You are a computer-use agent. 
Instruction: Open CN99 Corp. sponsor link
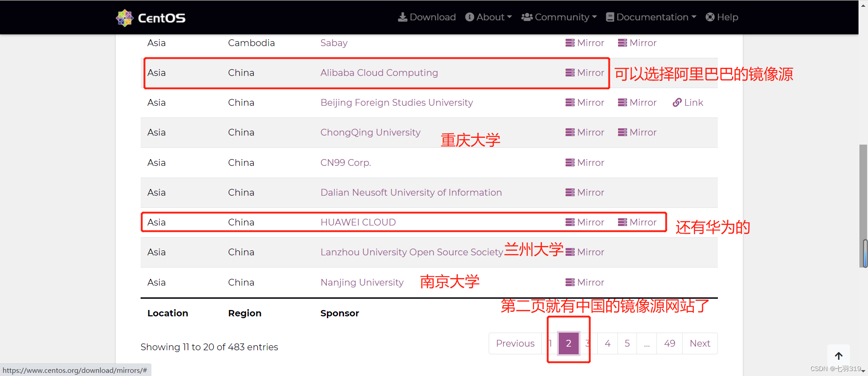pyautogui.click(x=345, y=163)
